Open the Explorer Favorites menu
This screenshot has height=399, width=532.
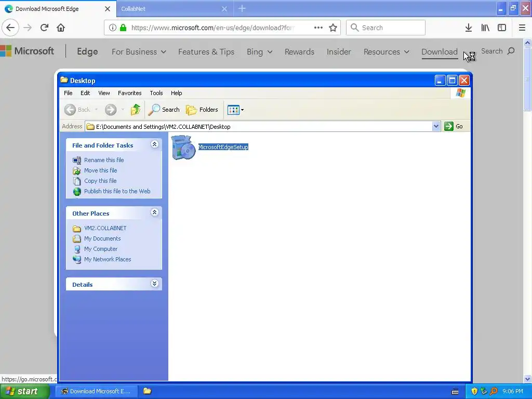pyautogui.click(x=129, y=93)
